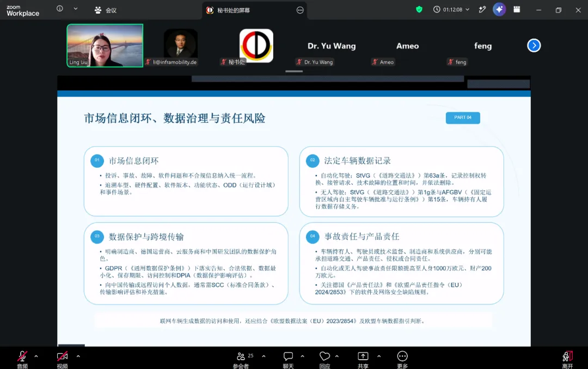Expand video options arrow next to 视频
Viewport: 588px width, 369px height.
78,356
